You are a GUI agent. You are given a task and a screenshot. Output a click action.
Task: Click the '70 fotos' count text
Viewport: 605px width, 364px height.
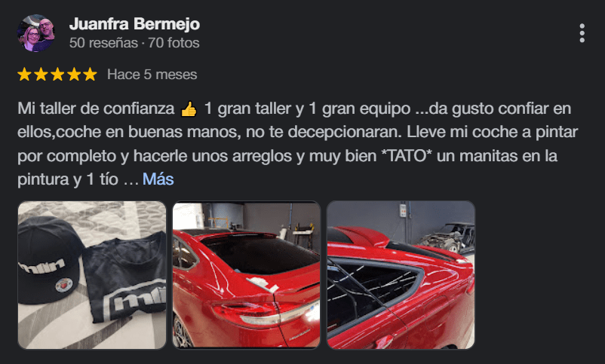tap(174, 43)
